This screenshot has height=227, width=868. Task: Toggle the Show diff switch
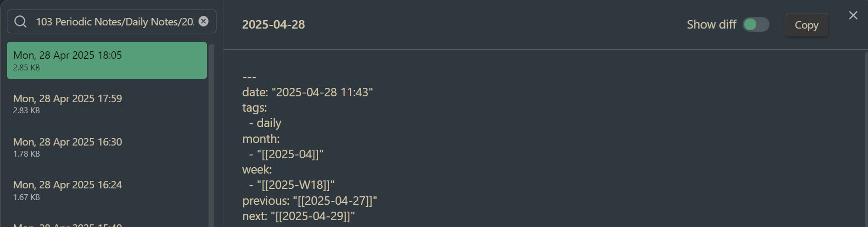tap(756, 24)
